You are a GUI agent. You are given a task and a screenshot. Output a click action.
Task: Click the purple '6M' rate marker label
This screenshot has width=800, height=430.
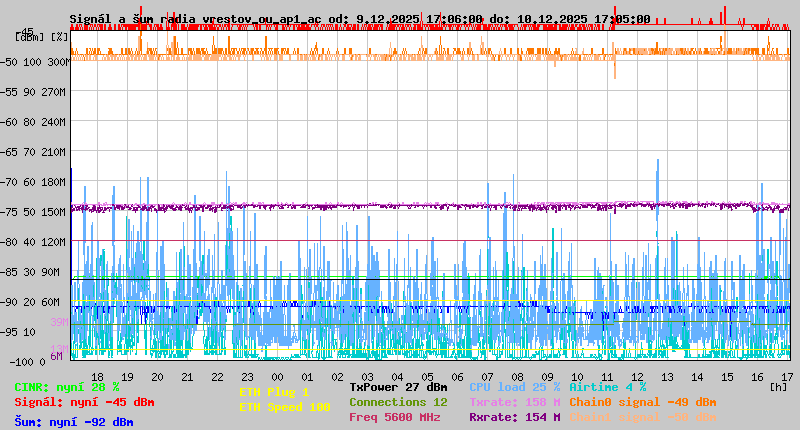point(57,356)
